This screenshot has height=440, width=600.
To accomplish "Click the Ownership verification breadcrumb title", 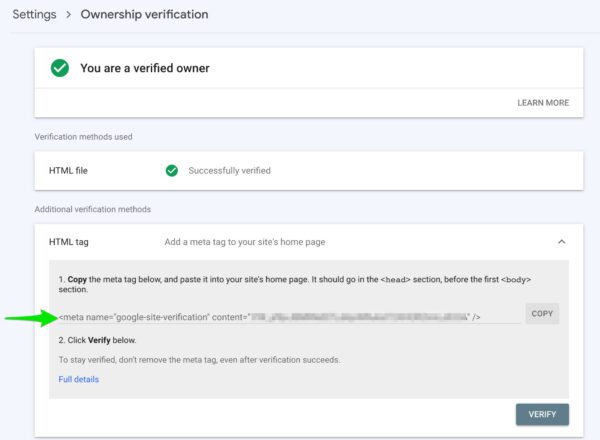I will [144, 15].
